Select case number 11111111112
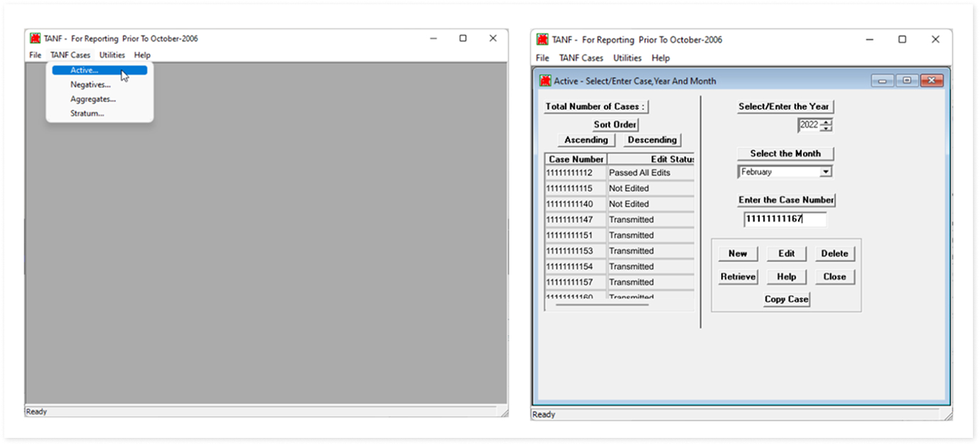Screen dimensions: 980x445 point(576,173)
